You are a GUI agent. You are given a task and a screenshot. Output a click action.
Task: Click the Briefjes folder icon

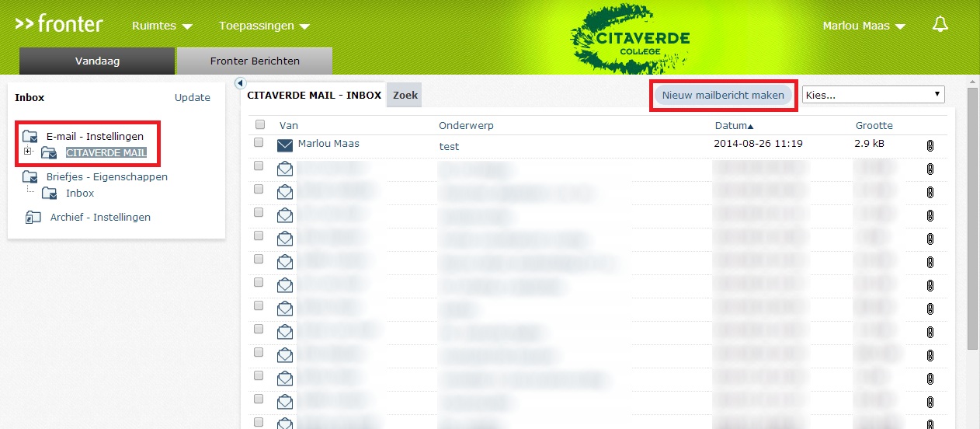coord(30,176)
